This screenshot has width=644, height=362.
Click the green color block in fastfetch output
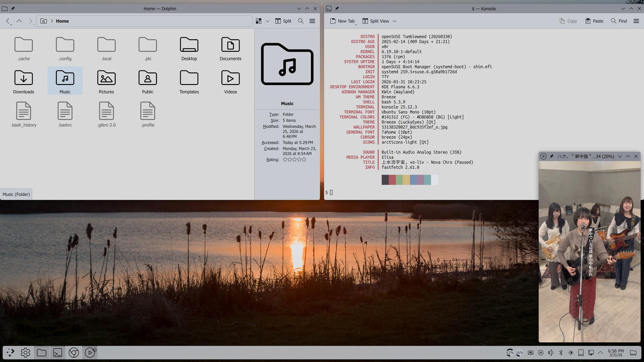tap(399, 180)
